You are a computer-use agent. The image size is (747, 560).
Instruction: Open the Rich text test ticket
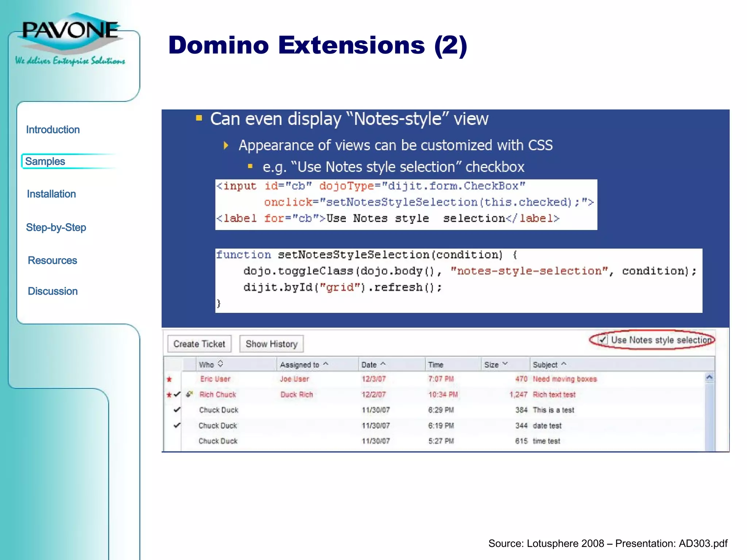[554, 394]
